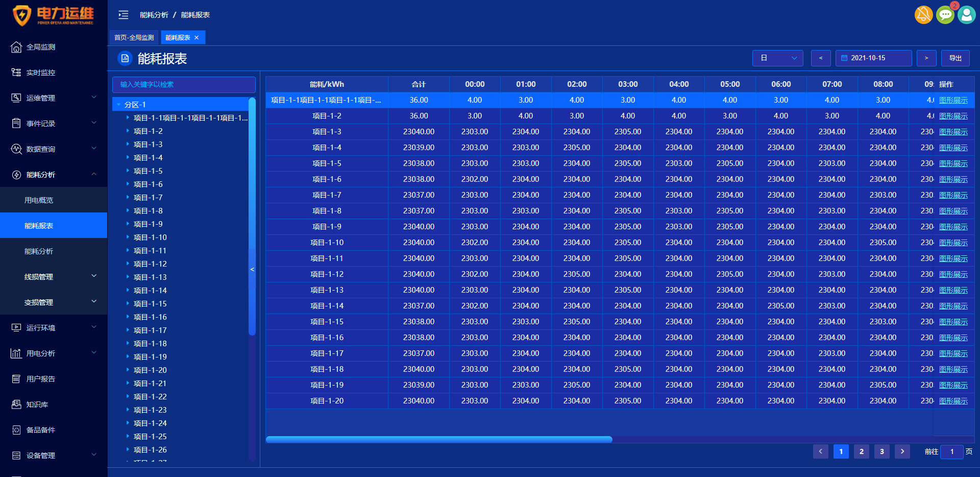Collapse the 分区-1 tree node
This screenshot has width=980, height=477.
tap(119, 105)
